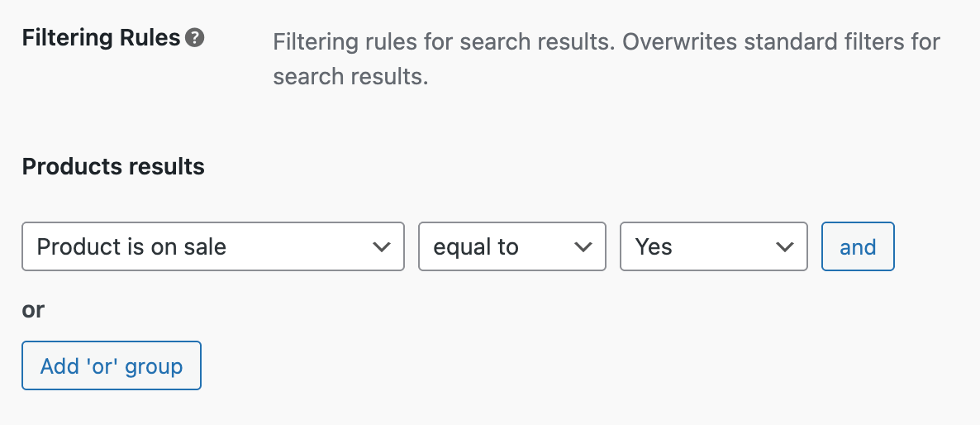Click the "equal to" text in the comparison select

[476, 246]
